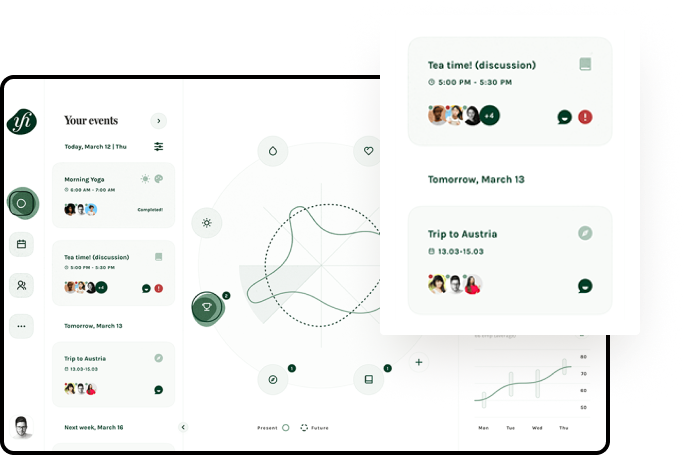
Task: Select the trophy goals icon on the wheel
Action: tap(206, 307)
